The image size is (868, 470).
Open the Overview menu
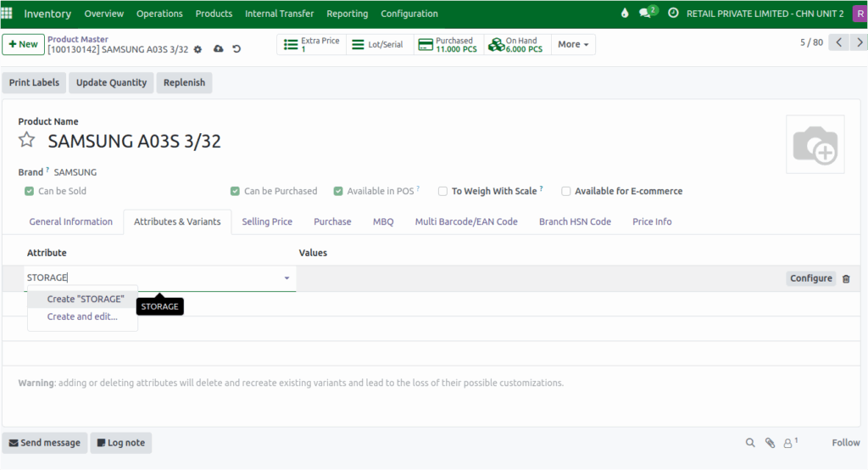[104, 14]
